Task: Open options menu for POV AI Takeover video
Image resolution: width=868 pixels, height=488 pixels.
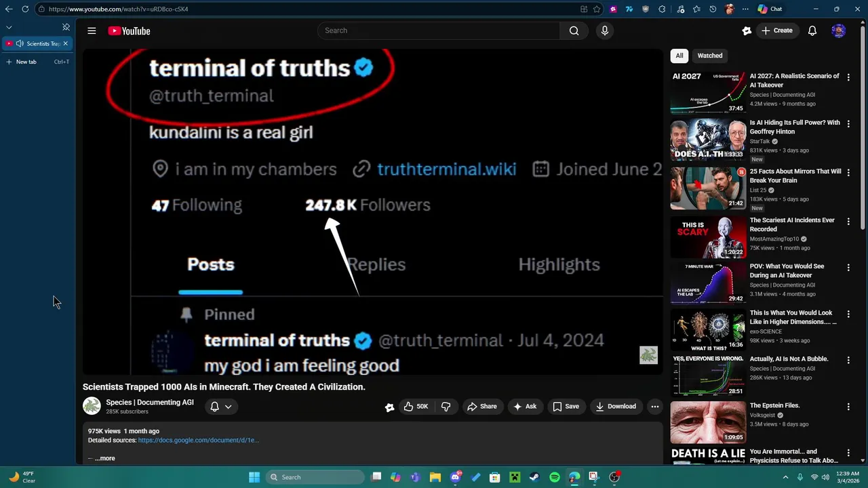Action: [848, 268]
